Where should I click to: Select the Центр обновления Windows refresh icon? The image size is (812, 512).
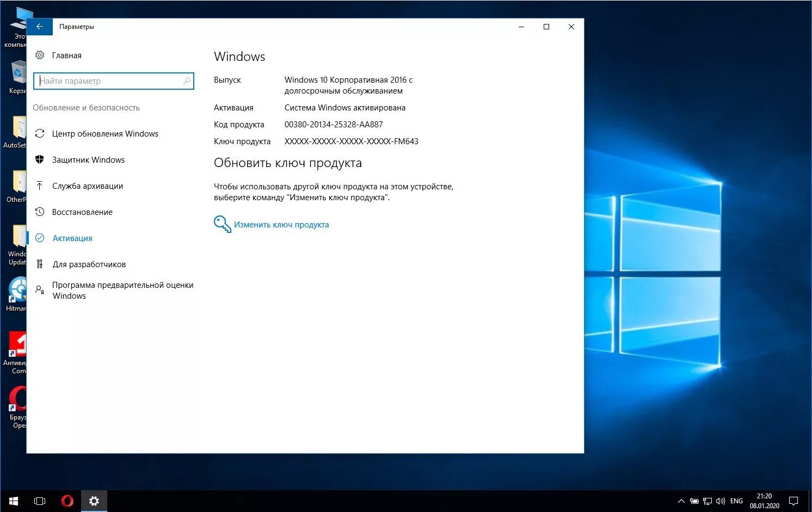click(40, 133)
